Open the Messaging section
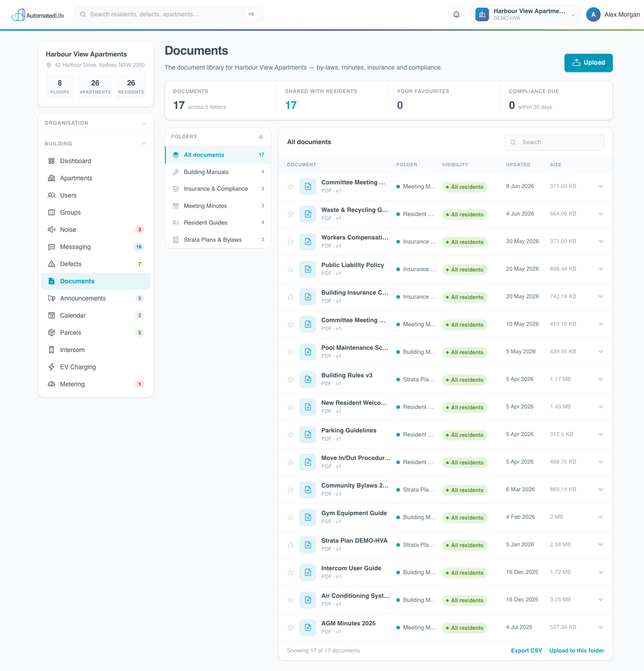The height and width of the screenshot is (671, 644). pos(96,247)
